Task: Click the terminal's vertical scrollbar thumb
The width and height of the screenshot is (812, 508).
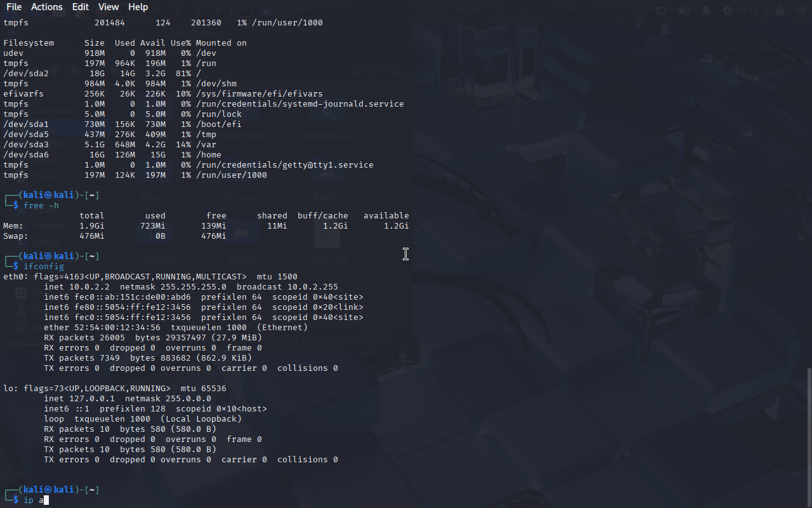Action: pos(808,436)
